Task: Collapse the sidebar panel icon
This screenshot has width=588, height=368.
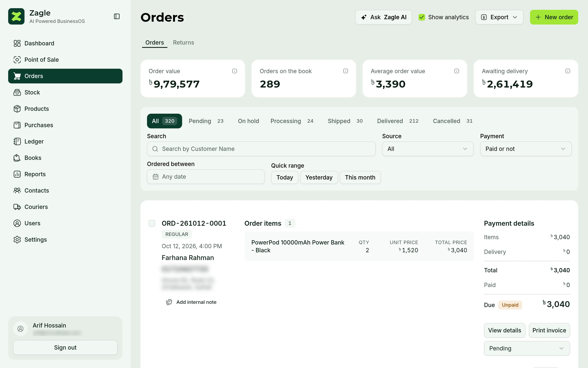Action: coord(117,16)
